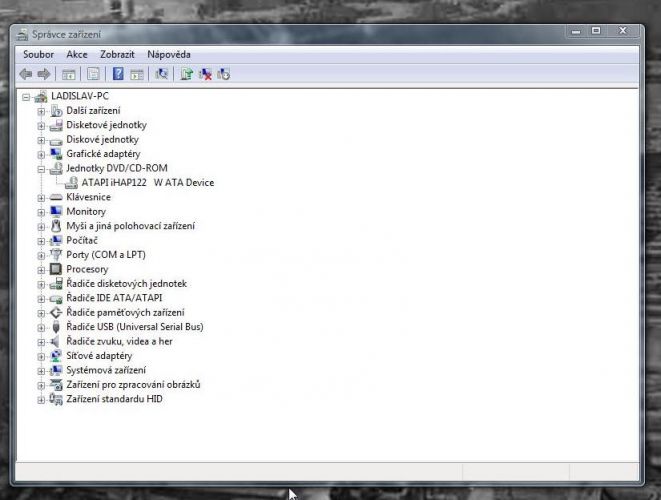Select Zařízení standardu HID label
661x500 pixels.
114,399
